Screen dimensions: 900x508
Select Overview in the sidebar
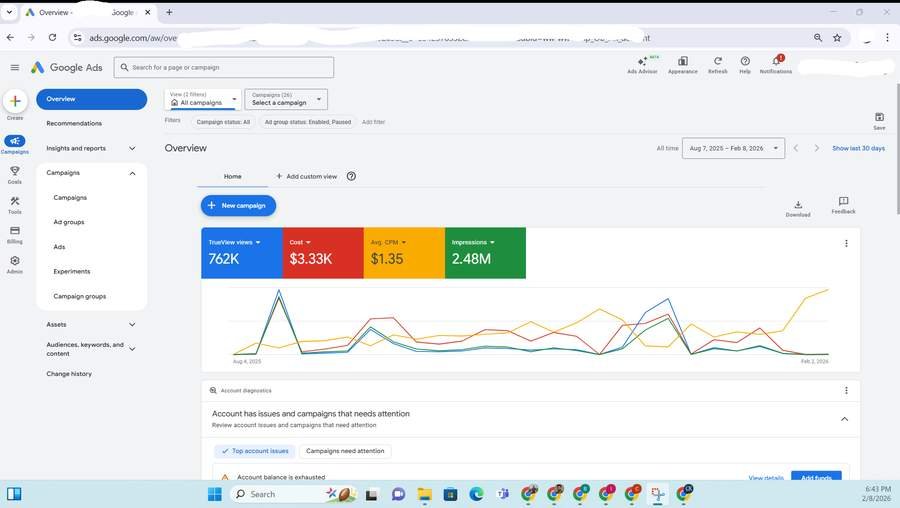coord(91,99)
